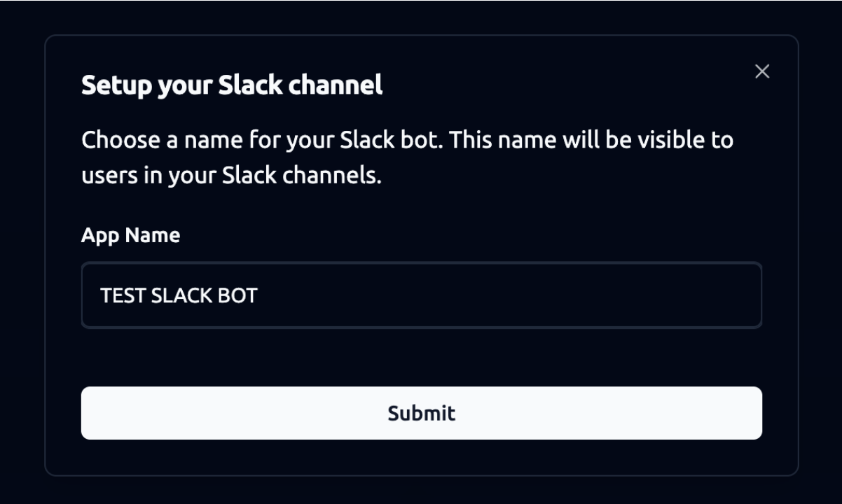Place cursor on the word "SLACK" in the field

tap(183, 295)
